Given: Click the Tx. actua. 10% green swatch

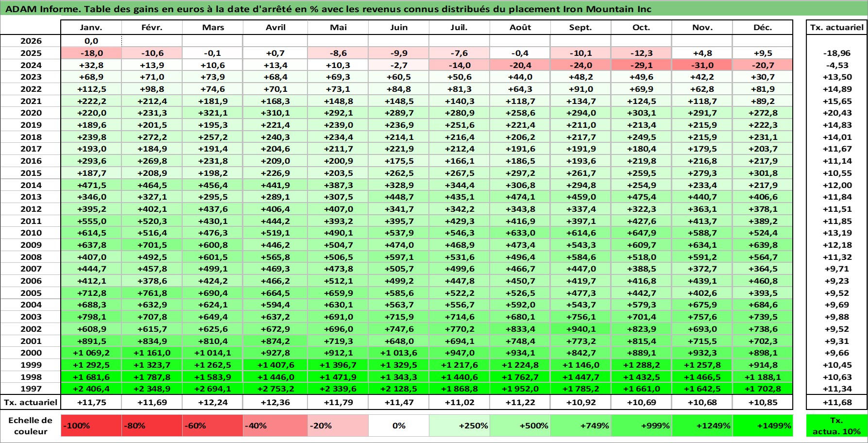Looking at the screenshot, I should 837,426.
